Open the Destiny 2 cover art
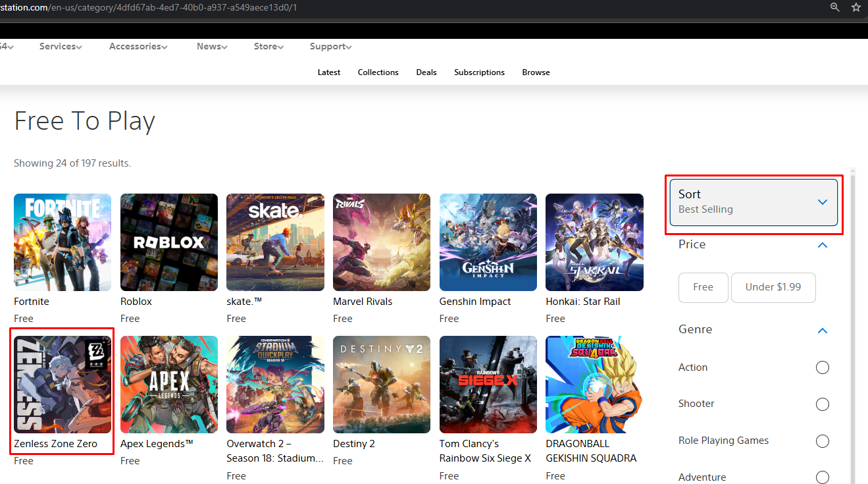868x484 pixels. [x=382, y=385]
